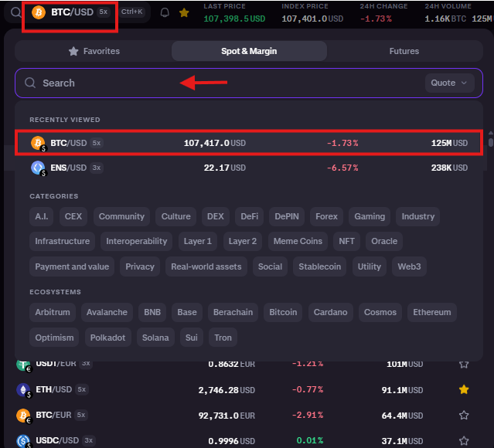
Task: Filter by Oracle category
Action: [384, 242]
